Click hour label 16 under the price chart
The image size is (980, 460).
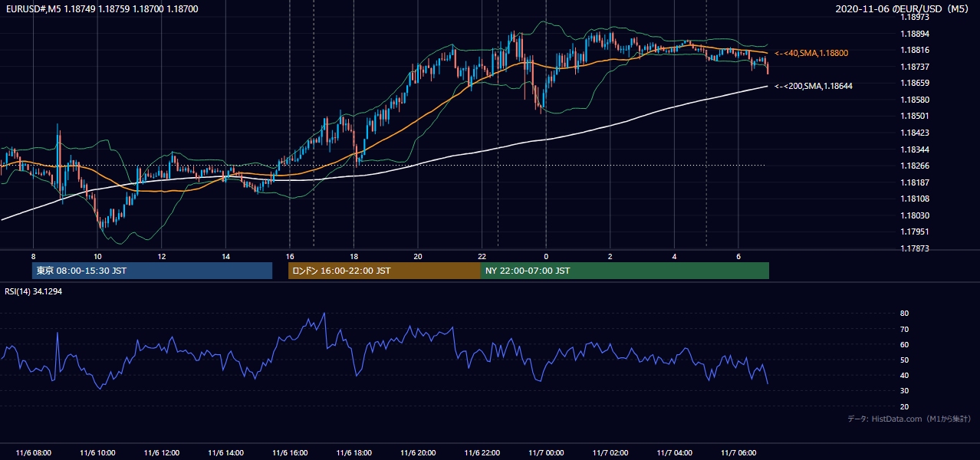[290, 256]
